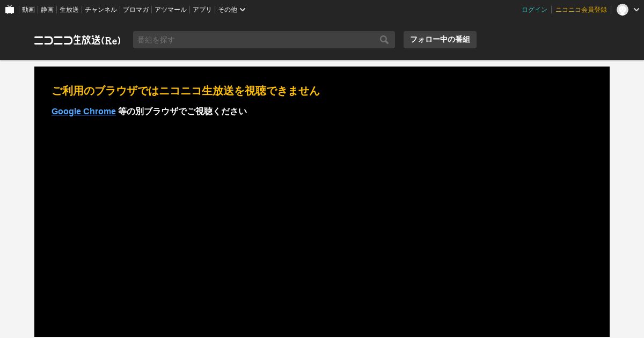The width and height of the screenshot is (644, 338).
Task: Open the アプリ link in top bar
Action: point(202,10)
